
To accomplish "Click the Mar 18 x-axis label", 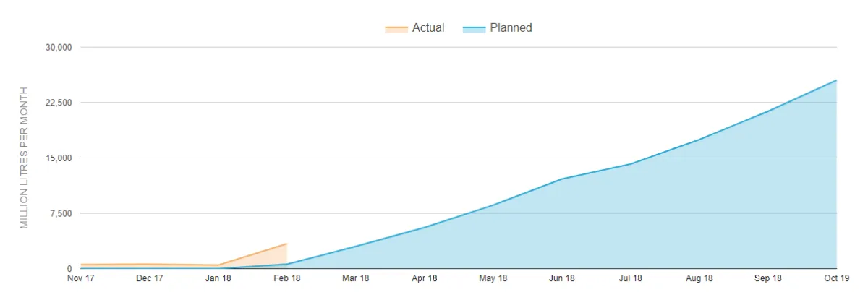I will [x=356, y=278].
